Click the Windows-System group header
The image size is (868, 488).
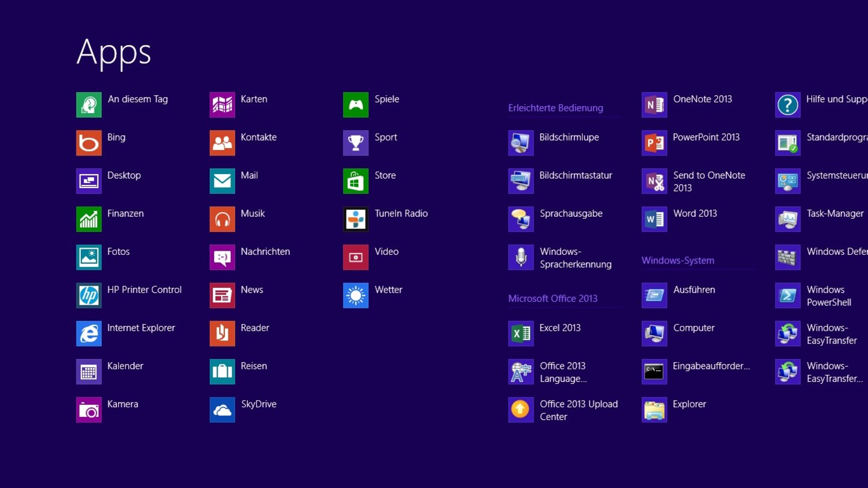click(x=678, y=260)
